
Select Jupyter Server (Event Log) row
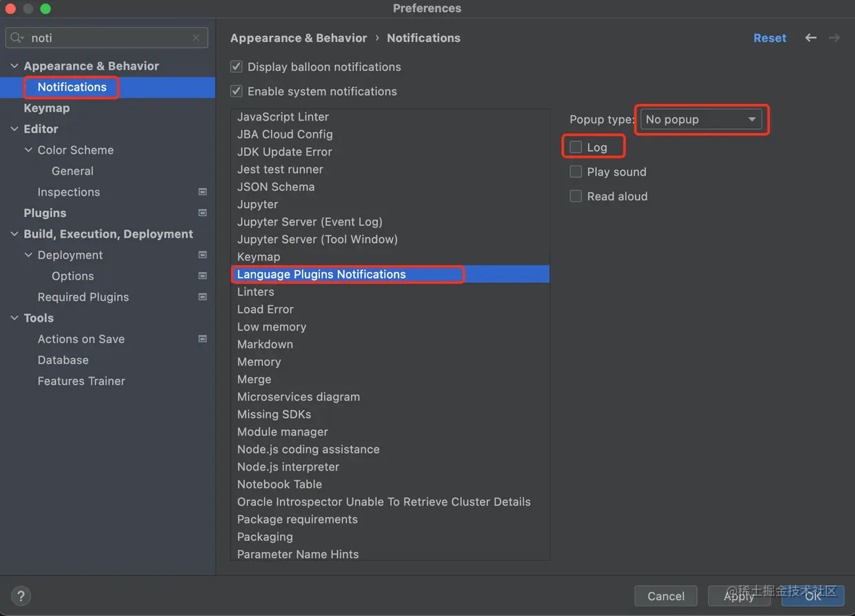[390, 222]
